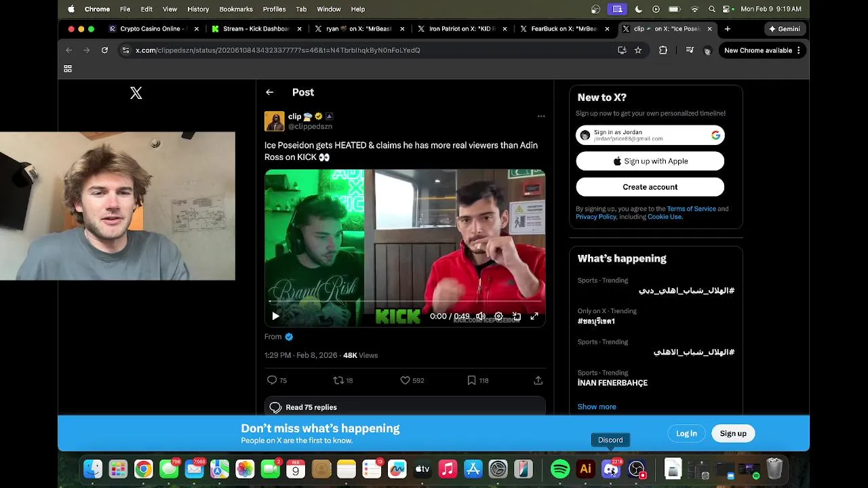Select New Chrome available update button
The width and height of the screenshot is (868, 488).
pyautogui.click(x=763, y=50)
